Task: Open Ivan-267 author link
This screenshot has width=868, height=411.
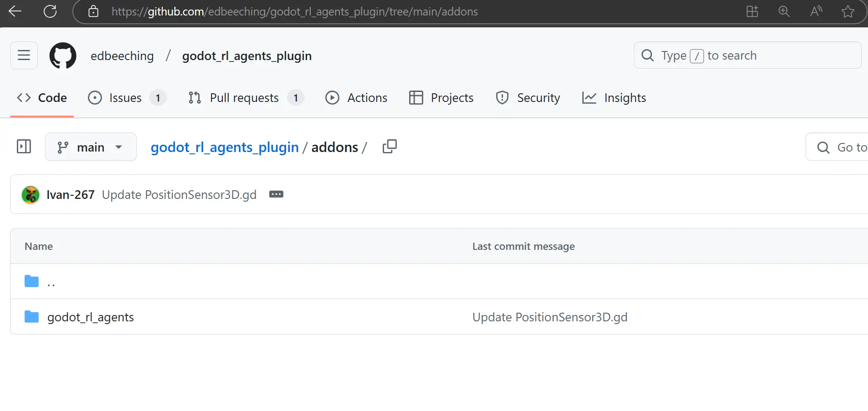Action: coord(71,195)
